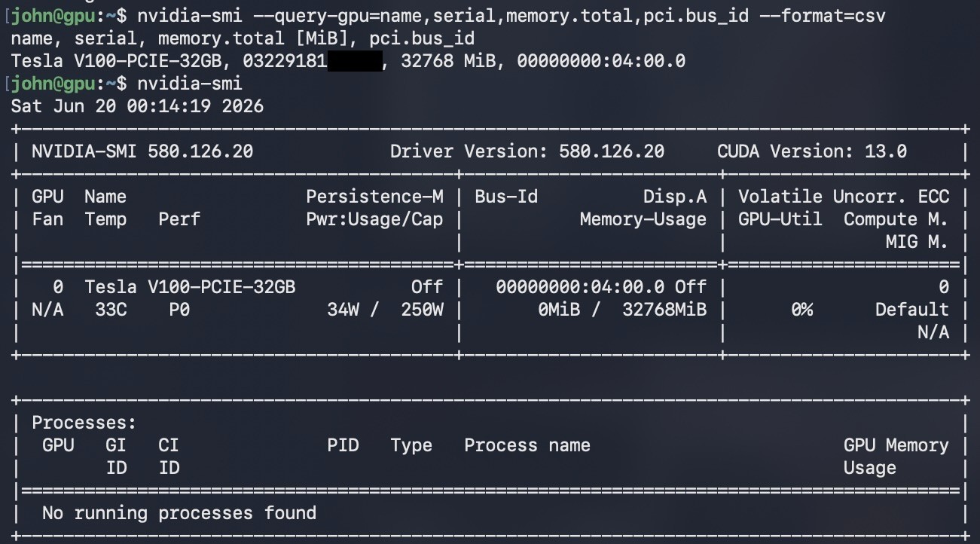Click the "Memory-Usage" header

pyautogui.click(x=643, y=219)
